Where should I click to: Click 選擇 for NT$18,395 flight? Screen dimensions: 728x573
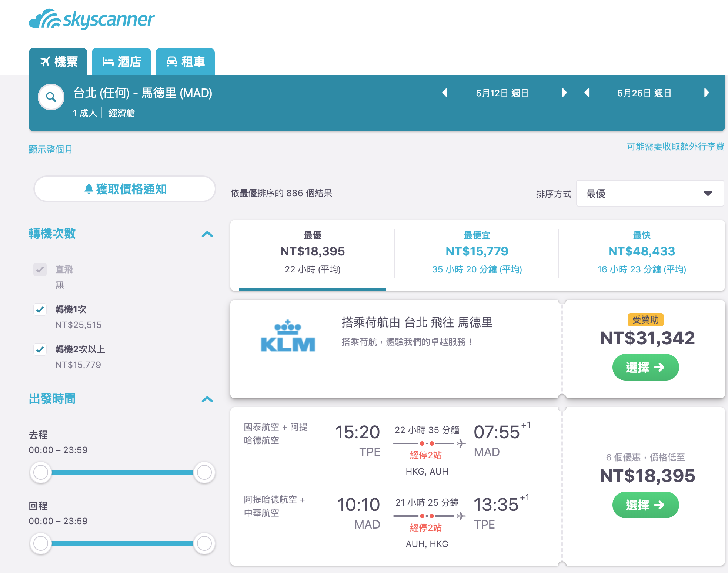(645, 505)
